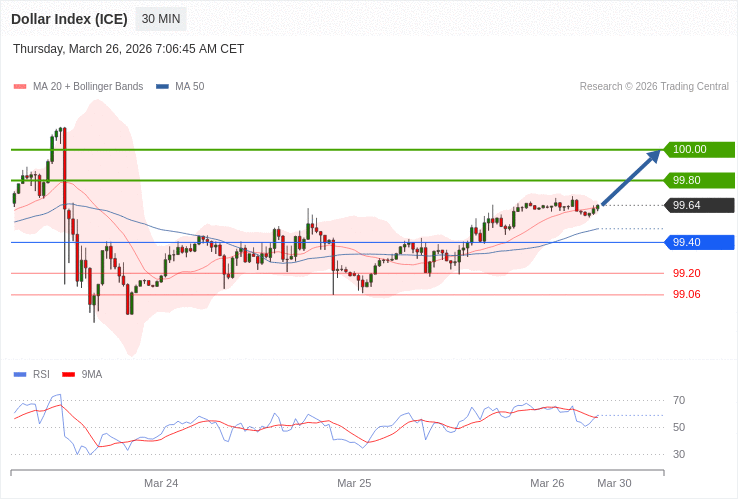Image resolution: width=738 pixels, height=500 pixels.
Task: Click the blue 99.40 pivot price tag
Action: coord(699,242)
